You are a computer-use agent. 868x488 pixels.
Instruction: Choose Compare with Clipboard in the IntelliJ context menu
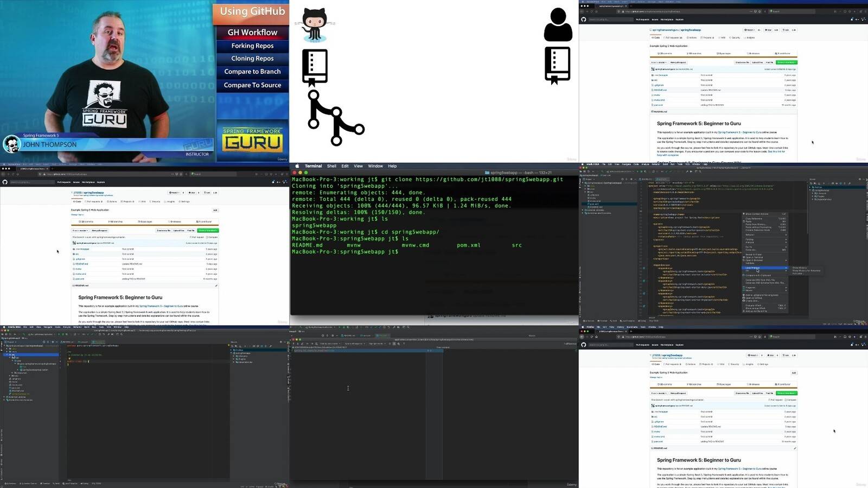[764, 275]
